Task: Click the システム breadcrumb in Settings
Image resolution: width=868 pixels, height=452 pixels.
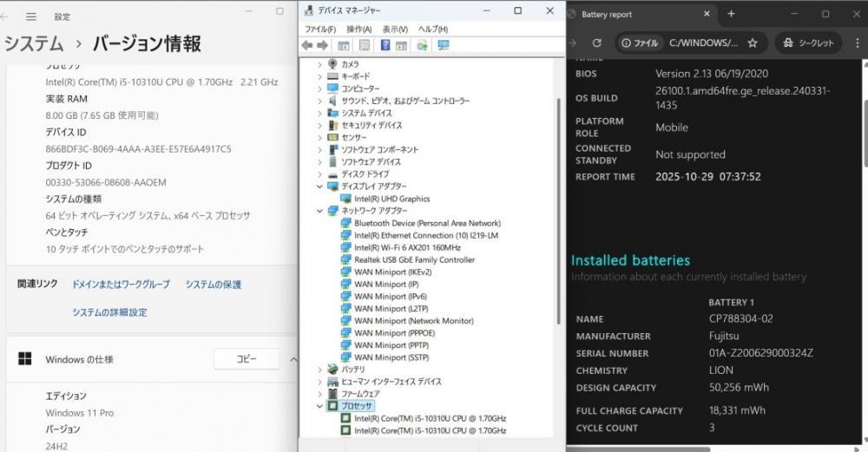Action: coord(34,43)
